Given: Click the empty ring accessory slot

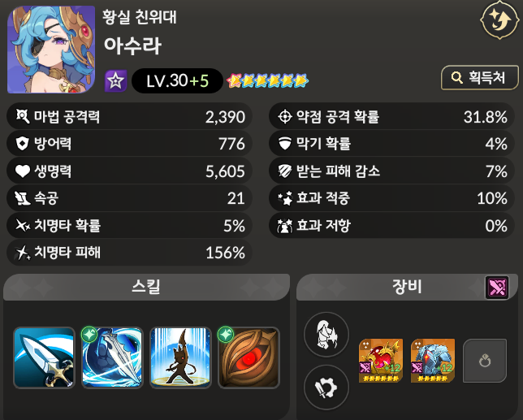Looking at the screenshot, I should point(485,361).
